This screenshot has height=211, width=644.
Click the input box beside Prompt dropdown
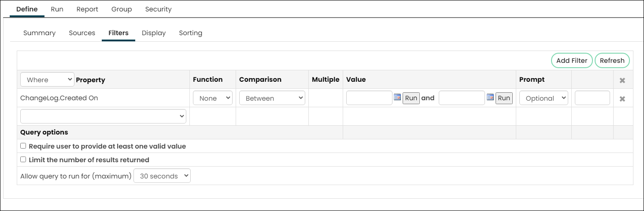point(592,98)
